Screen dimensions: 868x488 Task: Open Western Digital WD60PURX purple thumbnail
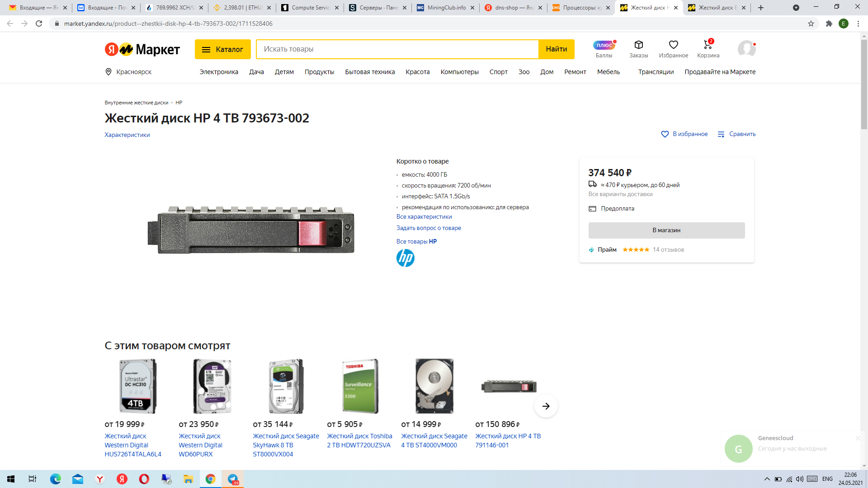click(212, 386)
